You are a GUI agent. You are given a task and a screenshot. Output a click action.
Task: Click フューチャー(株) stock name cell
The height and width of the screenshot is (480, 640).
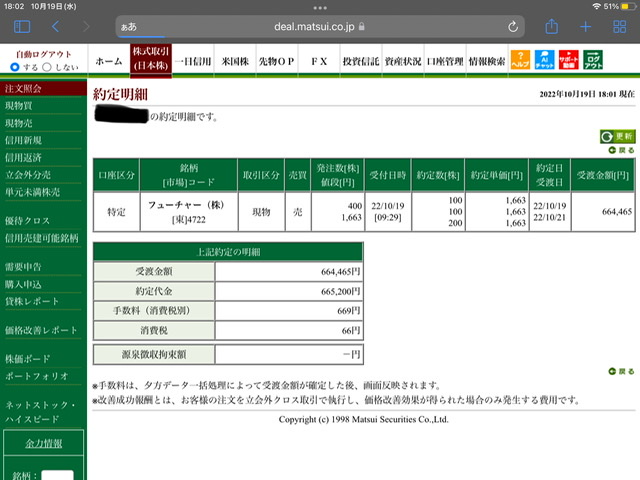pyautogui.click(x=186, y=204)
